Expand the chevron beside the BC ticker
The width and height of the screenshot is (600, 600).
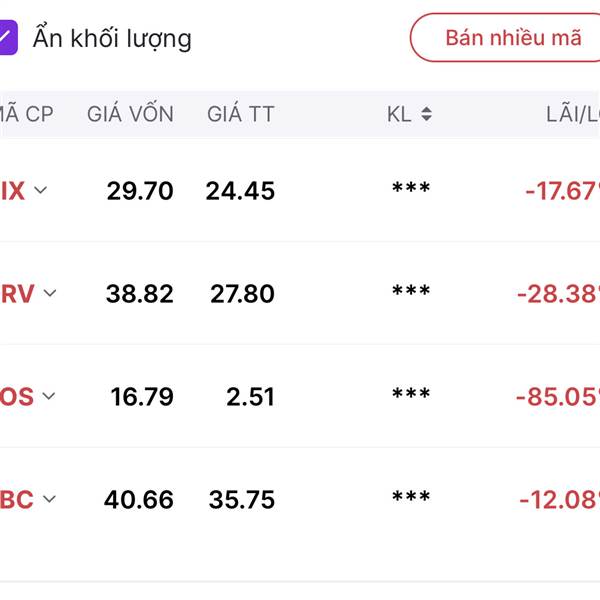[49, 499]
